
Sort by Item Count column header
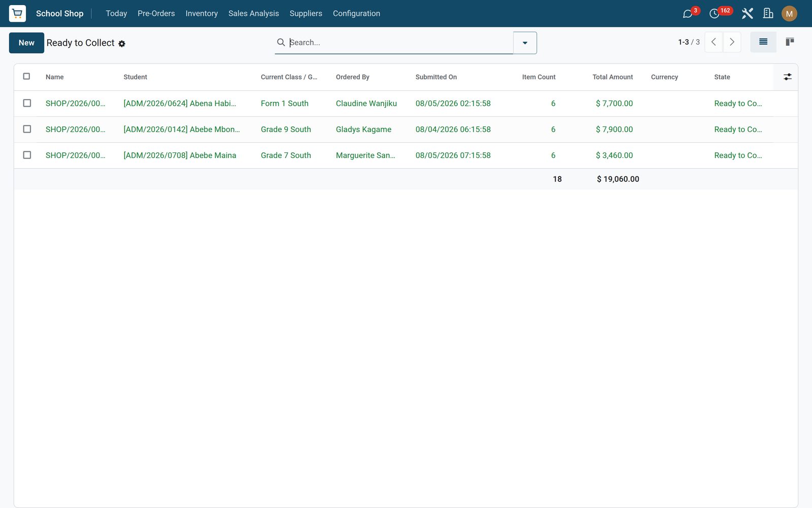pyautogui.click(x=538, y=77)
